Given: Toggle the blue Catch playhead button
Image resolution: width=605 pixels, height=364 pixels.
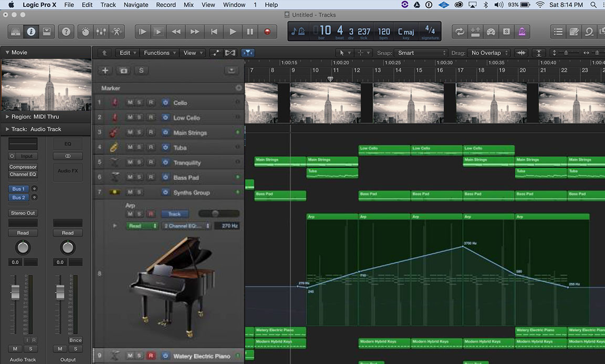Looking at the screenshot, I should click(248, 53).
